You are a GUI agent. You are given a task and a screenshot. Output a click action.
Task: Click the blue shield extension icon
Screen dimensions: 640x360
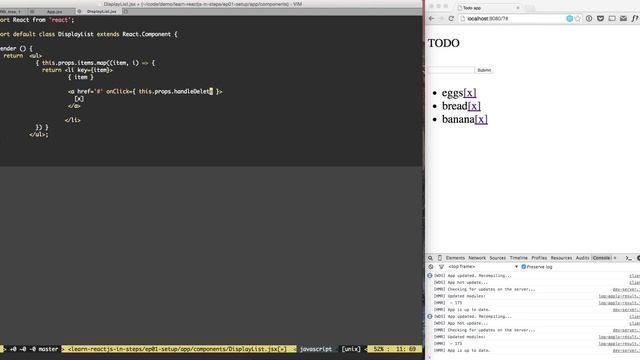coord(569,18)
